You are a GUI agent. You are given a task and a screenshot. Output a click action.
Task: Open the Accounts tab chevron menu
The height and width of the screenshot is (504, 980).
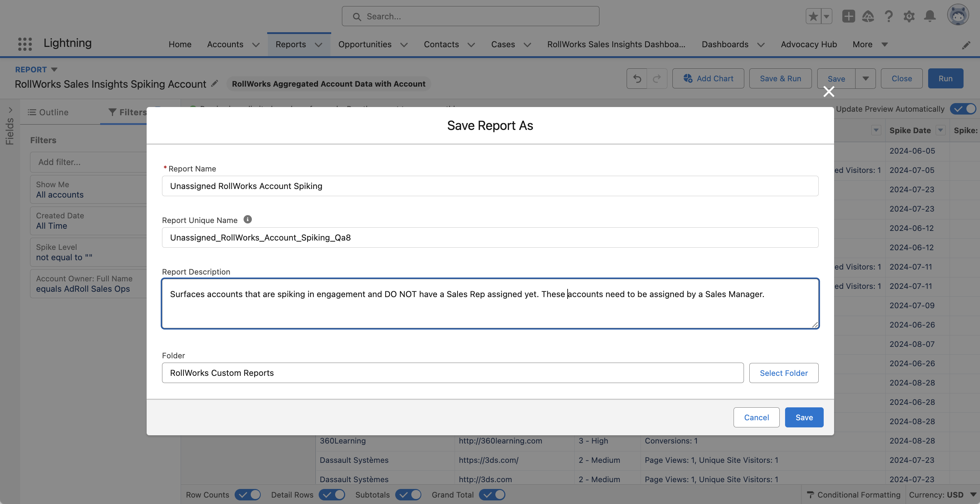pyautogui.click(x=256, y=44)
